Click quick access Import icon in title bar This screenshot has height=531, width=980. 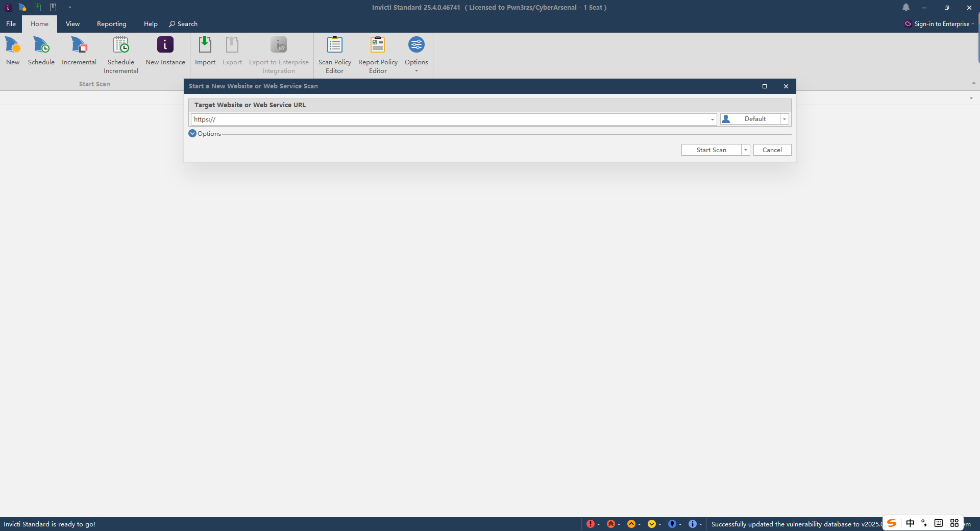point(38,7)
